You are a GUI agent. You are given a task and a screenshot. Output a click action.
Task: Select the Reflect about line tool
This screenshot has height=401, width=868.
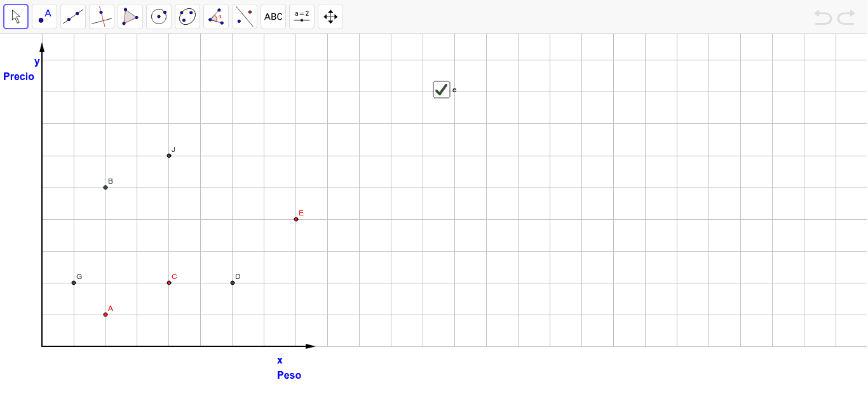(x=245, y=17)
